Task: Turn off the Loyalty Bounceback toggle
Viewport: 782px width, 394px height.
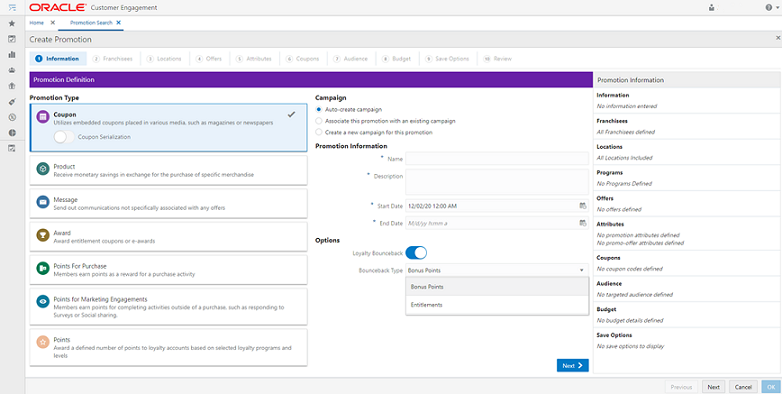Action: [416, 253]
